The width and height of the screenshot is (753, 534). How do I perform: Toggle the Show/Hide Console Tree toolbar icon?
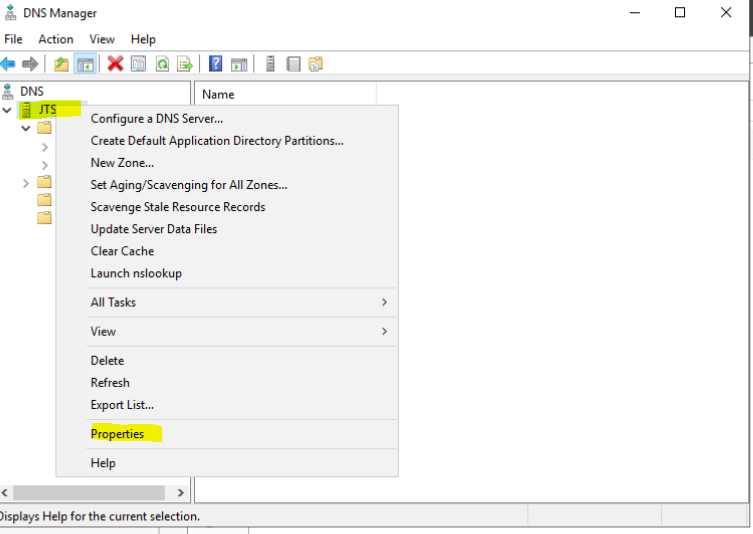[85, 64]
